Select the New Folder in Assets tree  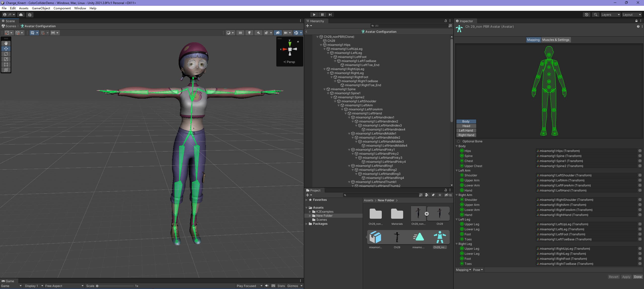(324, 216)
